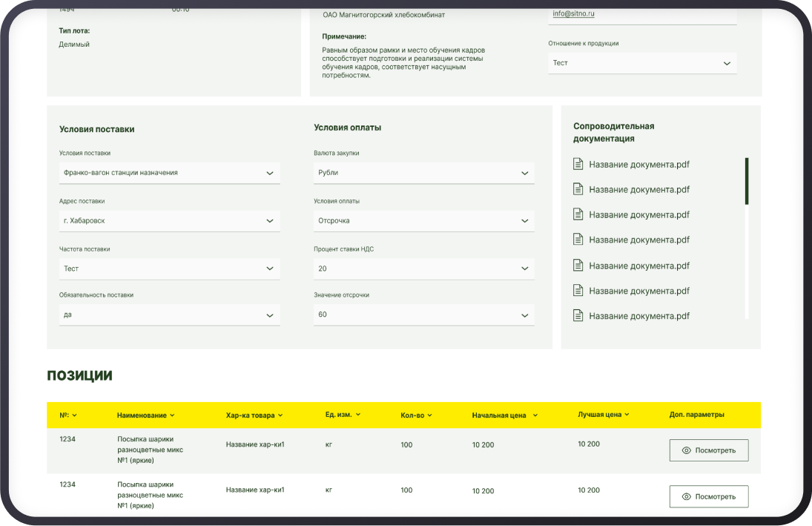This screenshot has height=526, width=812.
Task: Click file icon of seventh document
Action: point(578,315)
